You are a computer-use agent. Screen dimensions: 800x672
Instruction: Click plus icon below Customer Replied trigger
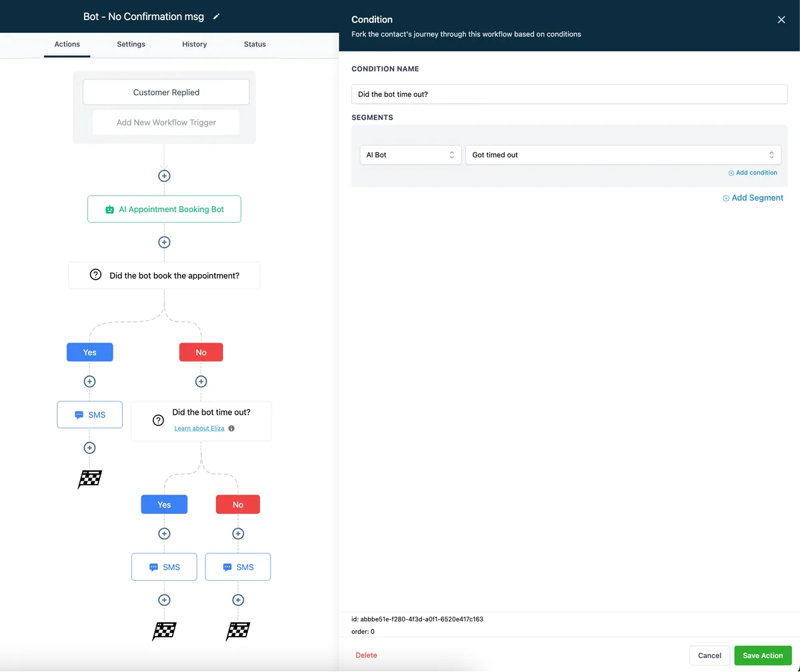pos(164,176)
